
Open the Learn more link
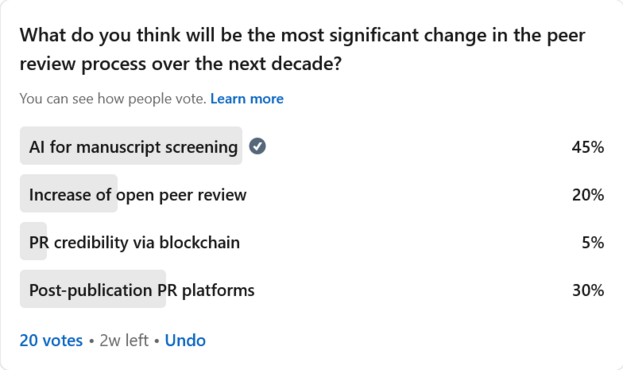coord(247,99)
